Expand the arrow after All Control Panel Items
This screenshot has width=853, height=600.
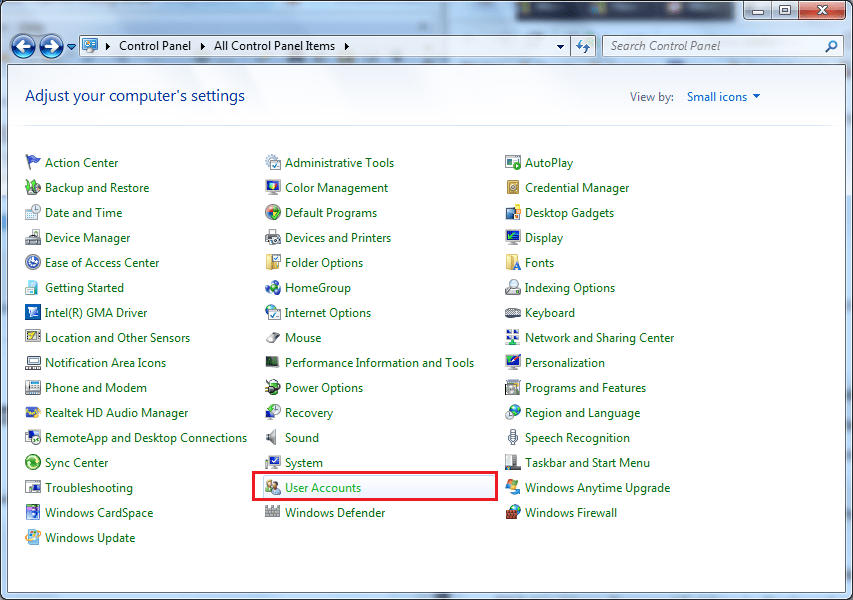point(347,46)
